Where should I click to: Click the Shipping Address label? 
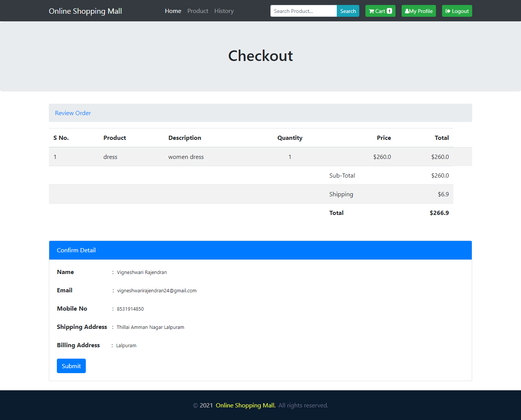82,327
